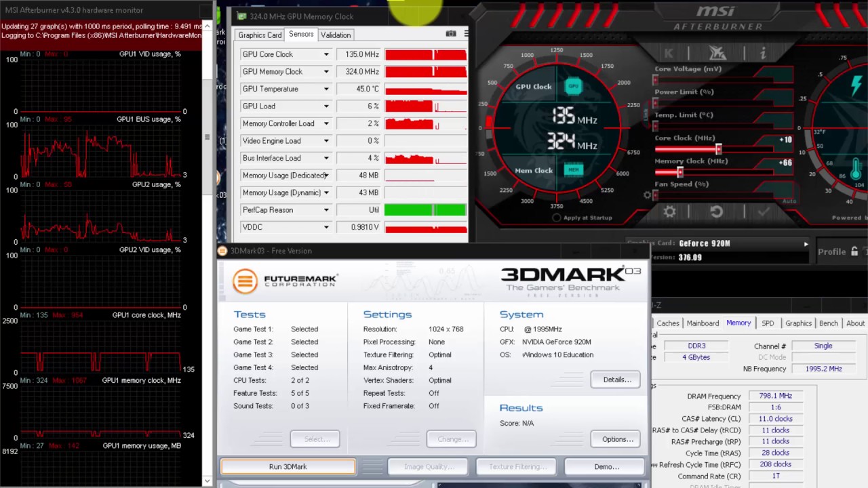Open CPU-Z Graphics tab
Screen dimensions: 868x488
(x=798, y=323)
